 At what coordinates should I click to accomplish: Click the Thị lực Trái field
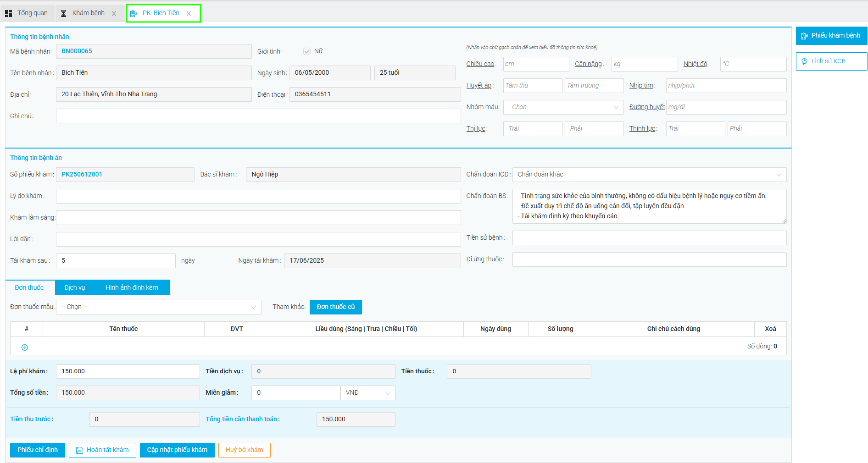(533, 129)
